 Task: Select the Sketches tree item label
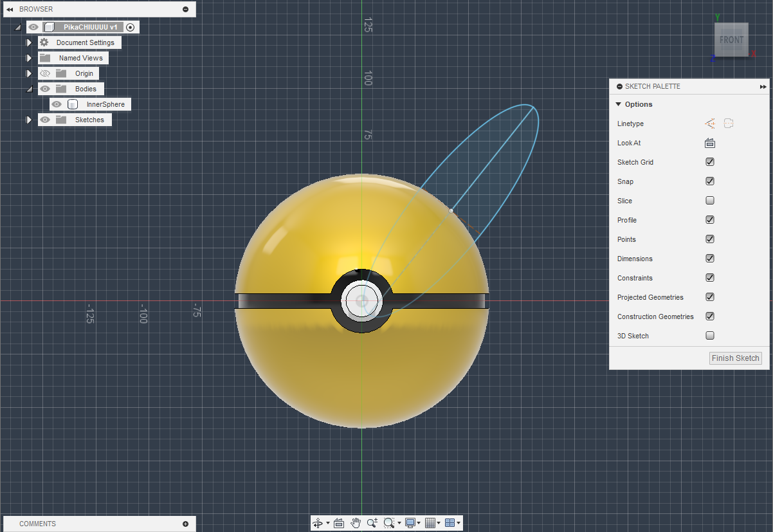point(89,120)
